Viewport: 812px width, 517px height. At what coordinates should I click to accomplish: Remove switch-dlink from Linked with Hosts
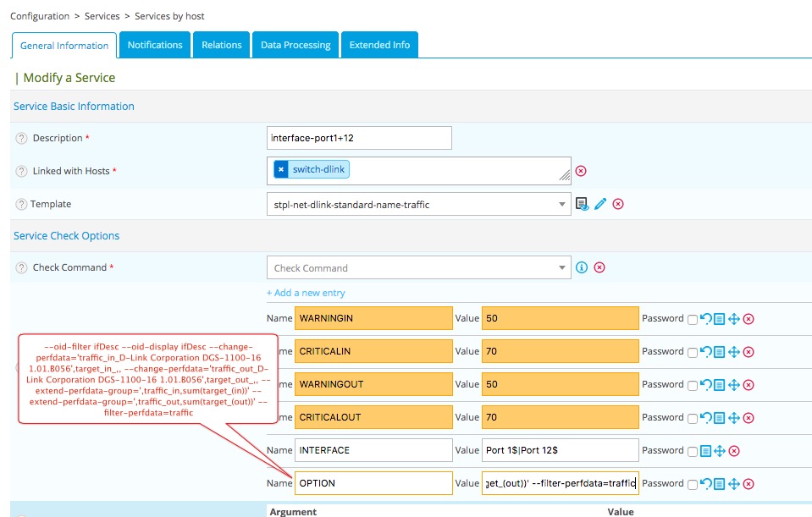point(281,169)
